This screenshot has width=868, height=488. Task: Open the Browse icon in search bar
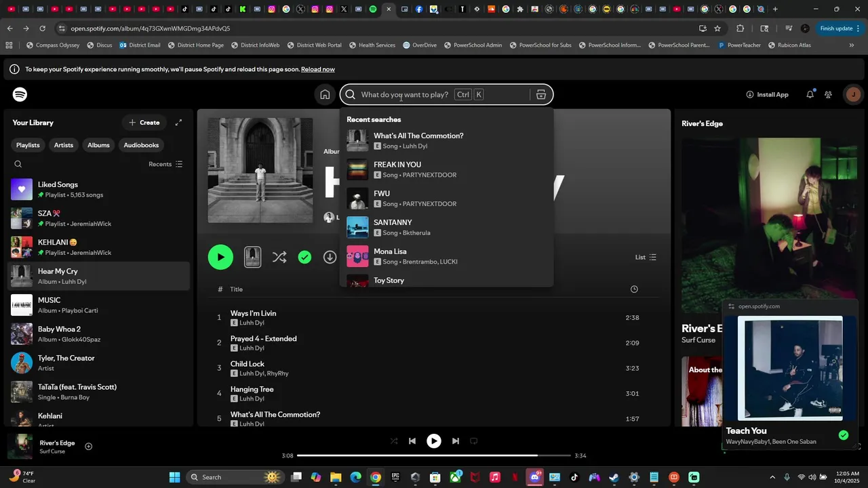tap(541, 95)
